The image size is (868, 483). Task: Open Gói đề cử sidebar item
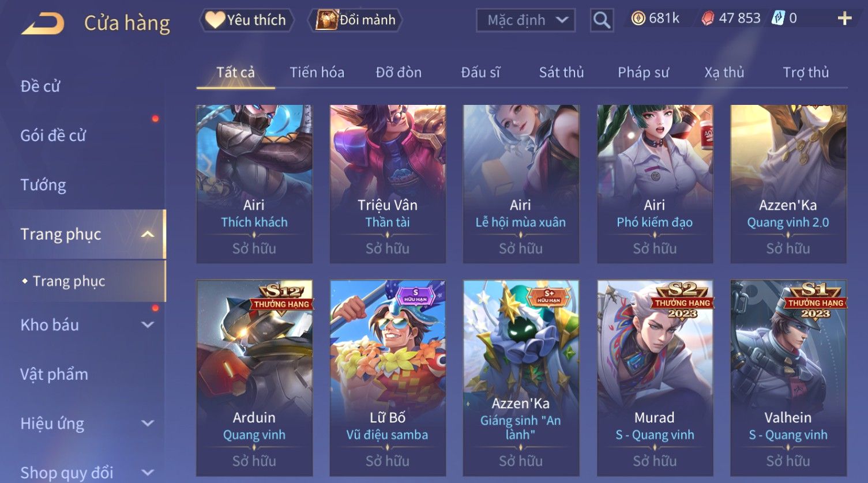pyautogui.click(x=53, y=135)
